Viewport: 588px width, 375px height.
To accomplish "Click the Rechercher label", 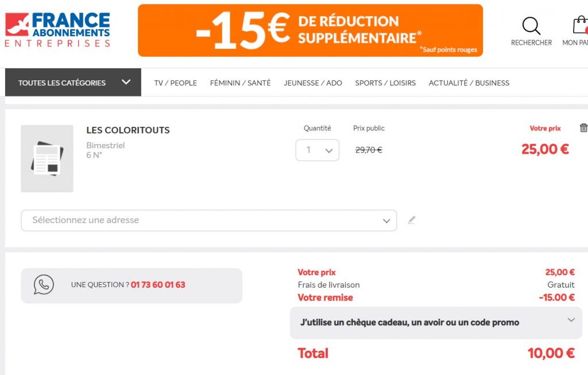I will click(x=531, y=43).
